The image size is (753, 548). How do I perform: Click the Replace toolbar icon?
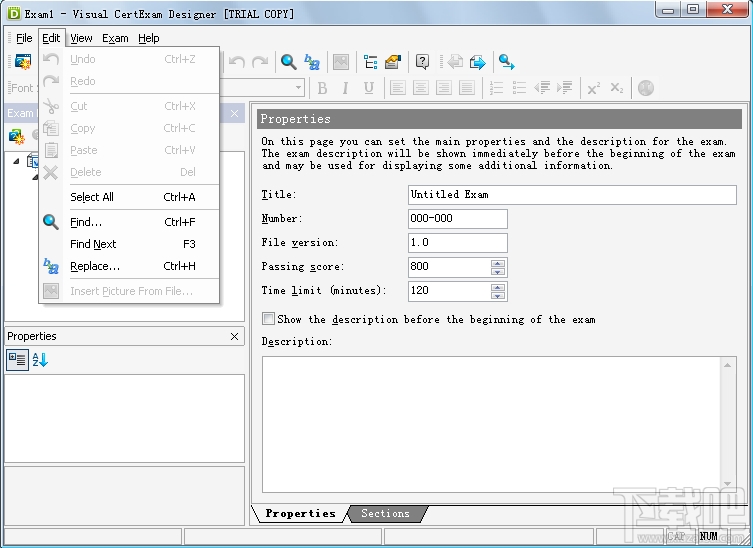(x=312, y=62)
